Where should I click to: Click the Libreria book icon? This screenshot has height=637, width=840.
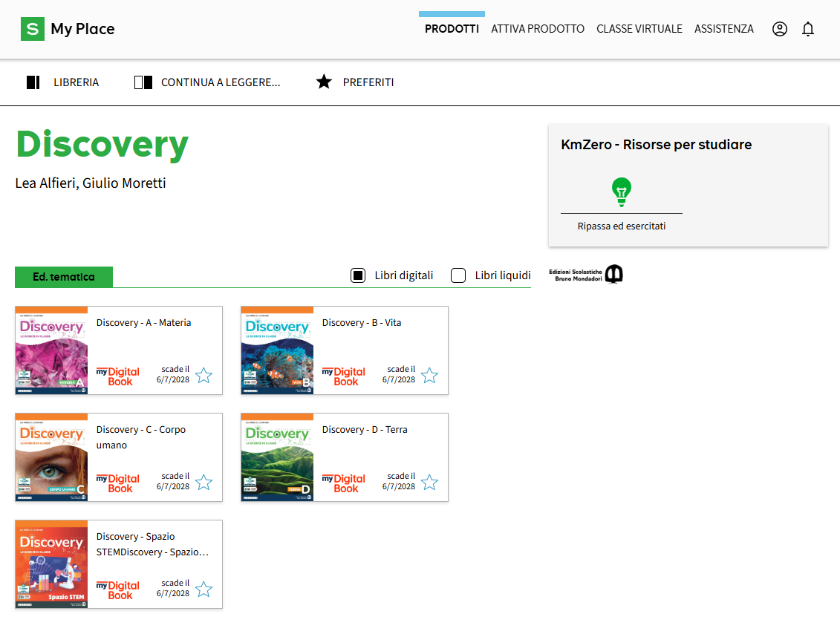point(33,82)
